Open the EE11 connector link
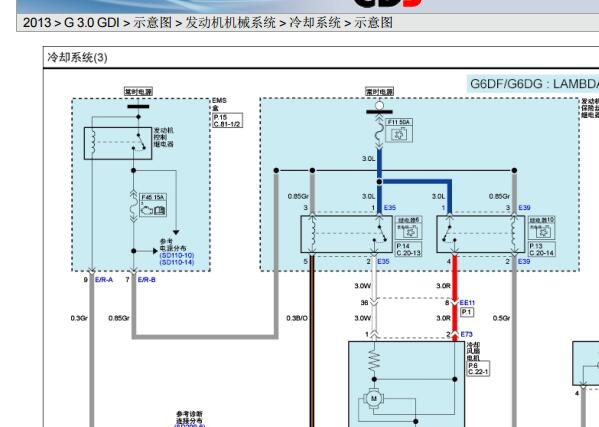The width and height of the screenshot is (599, 427). (467, 302)
